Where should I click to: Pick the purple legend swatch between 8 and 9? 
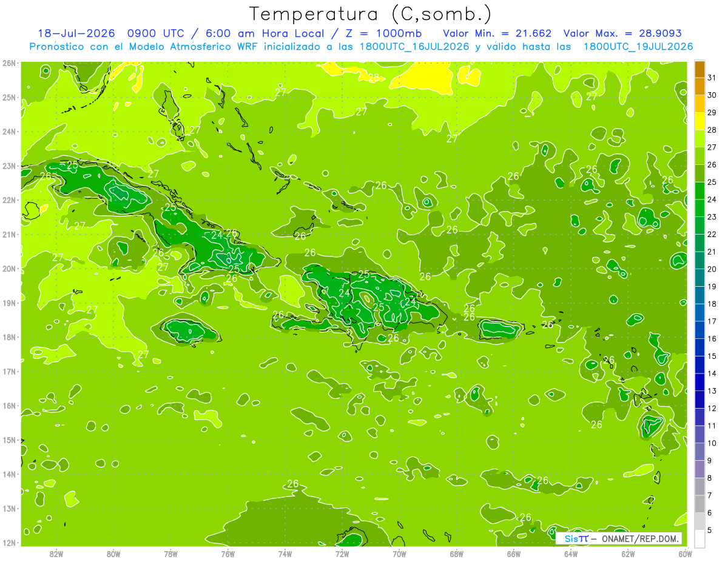[x=699, y=469]
